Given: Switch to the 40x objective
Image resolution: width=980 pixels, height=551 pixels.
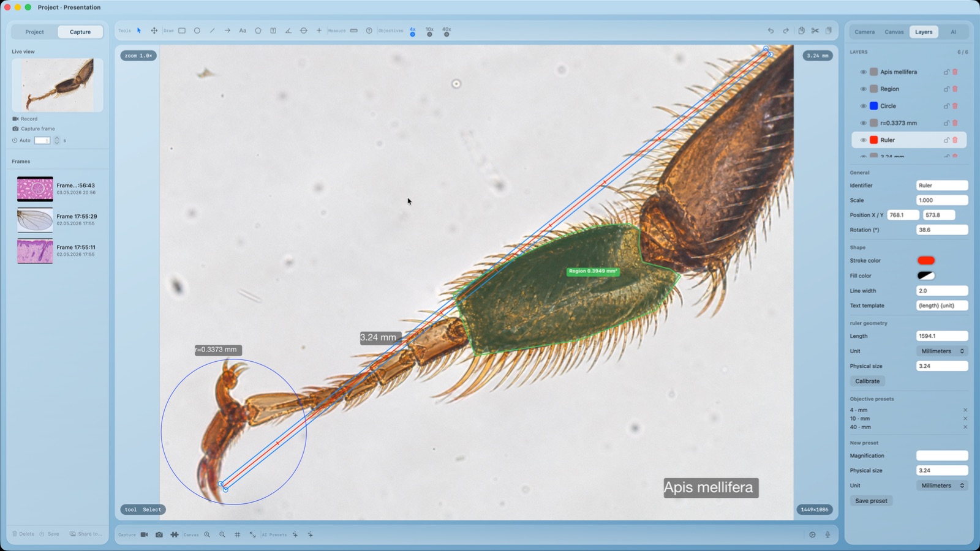Looking at the screenshot, I should tap(447, 31).
